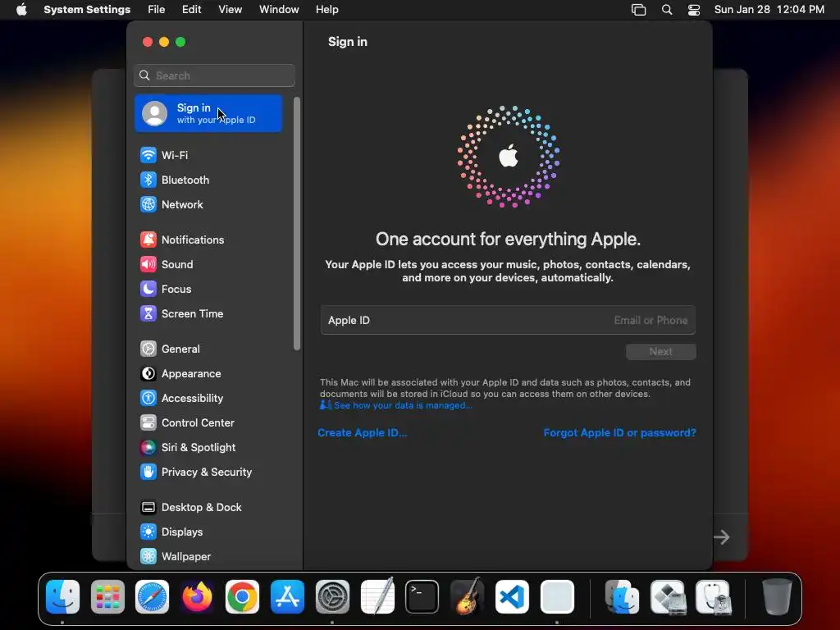The image size is (840, 630).
Task: Launch Safari from the Dock
Action: pyautogui.click(x=152, y=597)
